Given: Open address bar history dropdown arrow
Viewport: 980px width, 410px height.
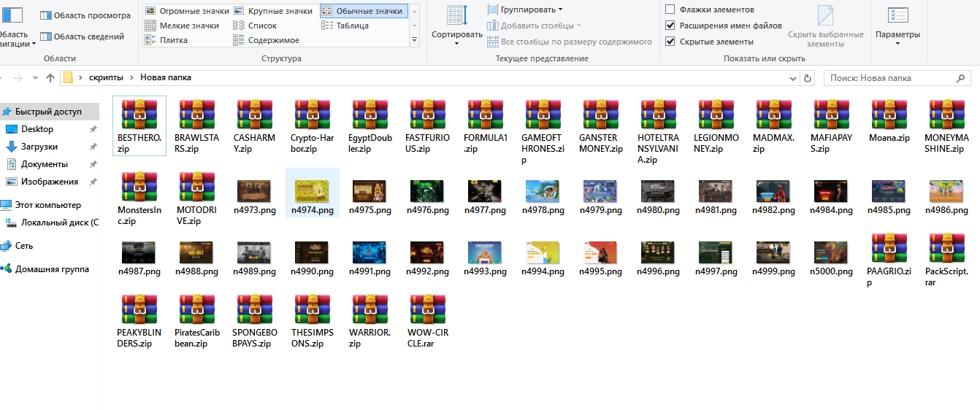Looking at the screenshot, I should [x=794, y=77].
